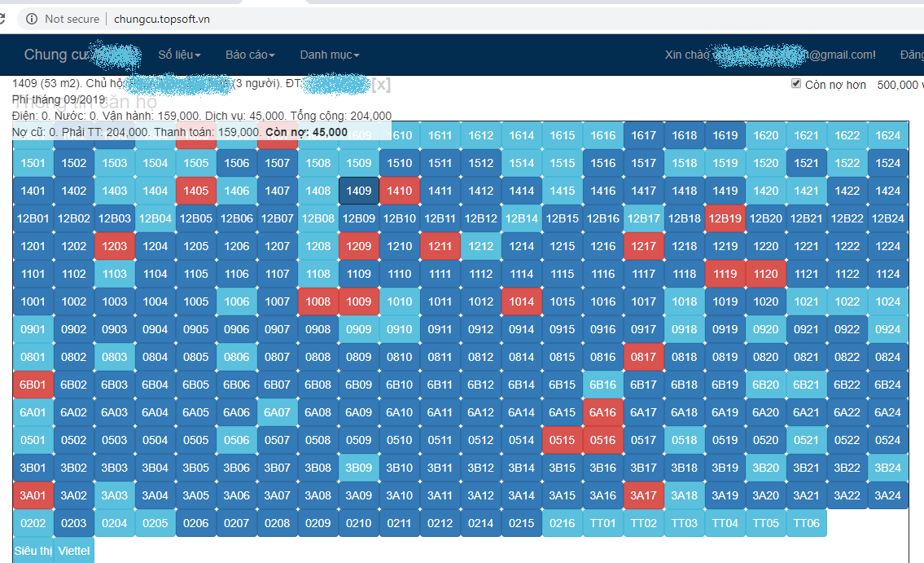
Task: Select red apartment tile 0817
Action: pos(643,357)
